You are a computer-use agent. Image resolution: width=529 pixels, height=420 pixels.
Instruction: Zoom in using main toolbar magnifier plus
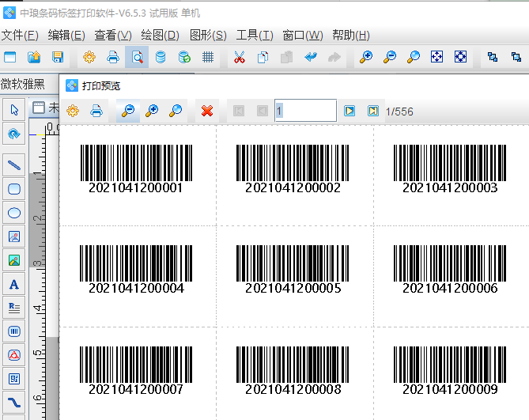point(365,57)
